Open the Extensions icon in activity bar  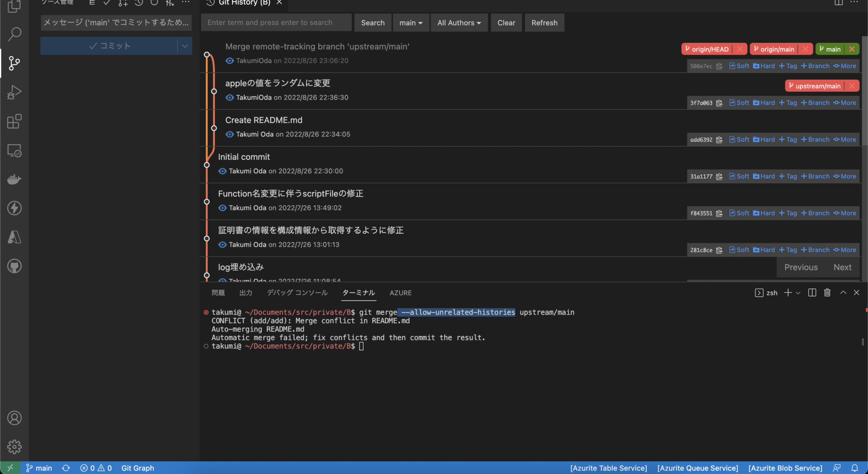[x=14, y=122]
